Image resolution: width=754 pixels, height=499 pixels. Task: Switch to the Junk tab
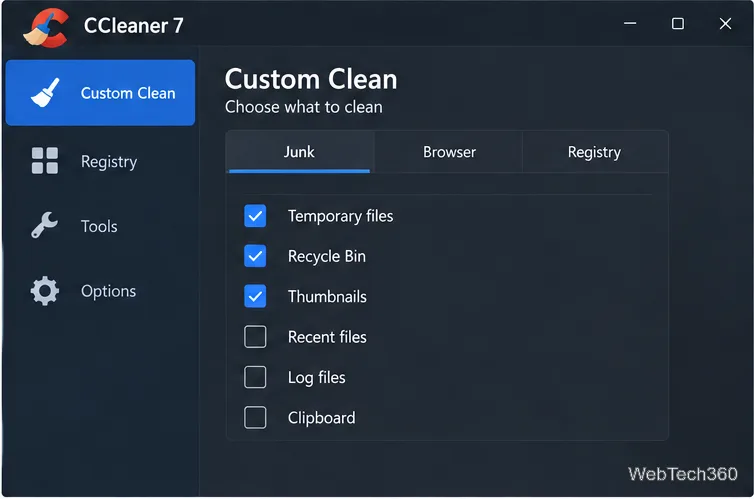[x=300, y=152]
